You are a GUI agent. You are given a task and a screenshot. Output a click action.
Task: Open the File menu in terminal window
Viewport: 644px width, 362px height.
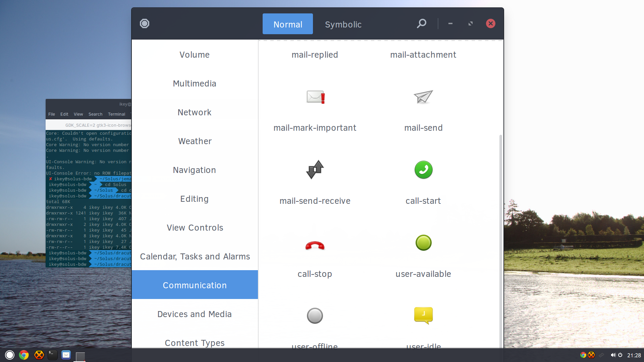tap(52, 114)
